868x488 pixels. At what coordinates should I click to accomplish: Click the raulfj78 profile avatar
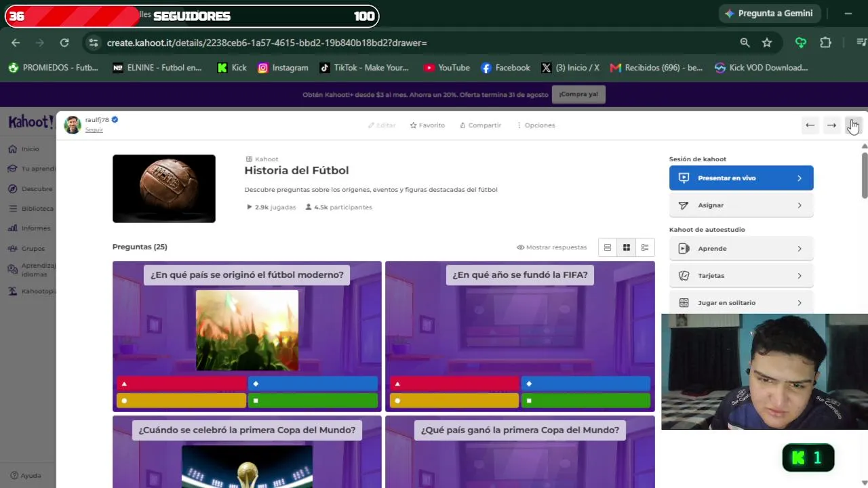(x=73, y=125)
